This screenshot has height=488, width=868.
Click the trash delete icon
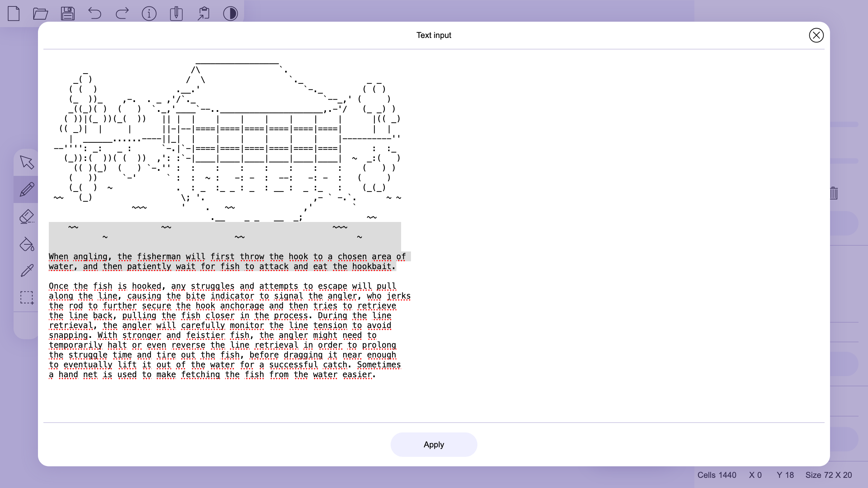[834, 193]
